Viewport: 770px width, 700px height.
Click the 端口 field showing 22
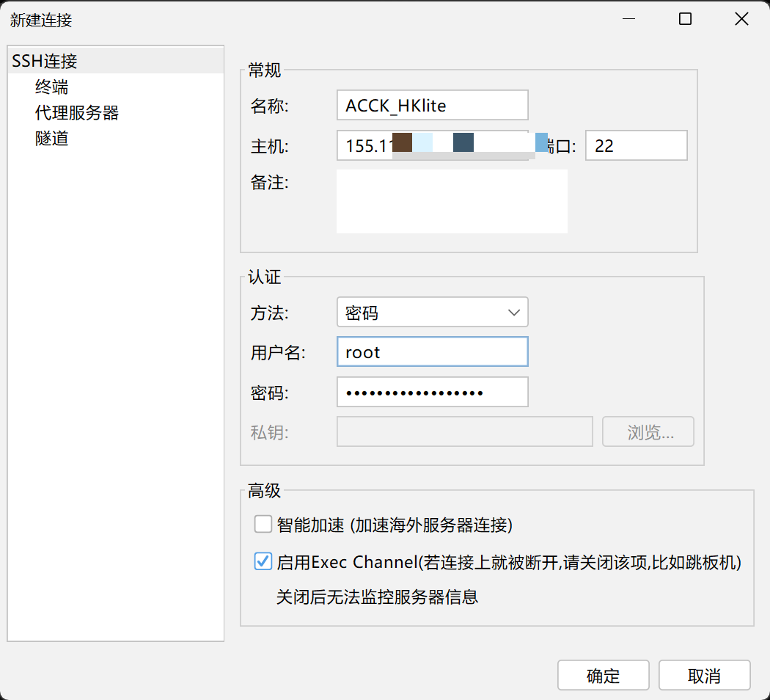635,145
